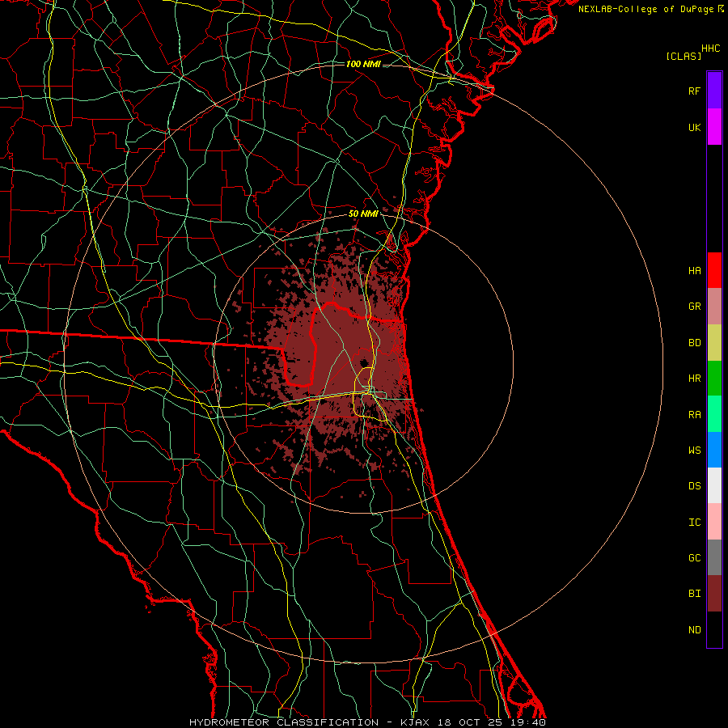Click the WS legend label

pos(695,450)
